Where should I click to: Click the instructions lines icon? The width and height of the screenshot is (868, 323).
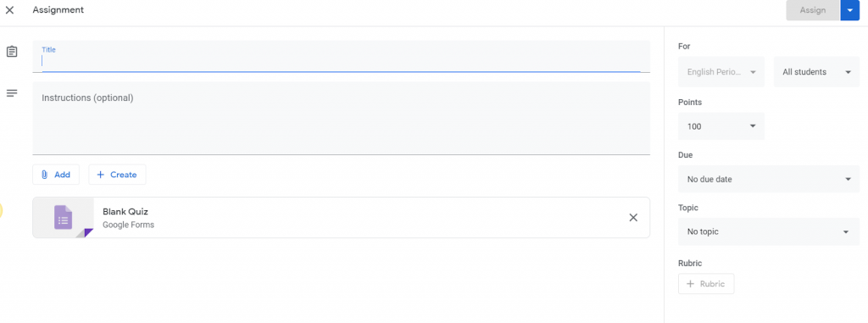point(12,93)
